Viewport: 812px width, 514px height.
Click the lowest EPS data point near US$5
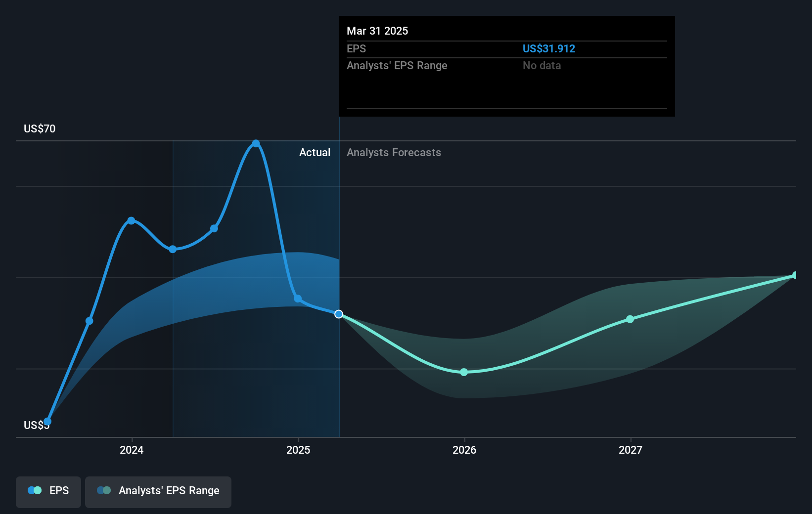coord(47,422)
